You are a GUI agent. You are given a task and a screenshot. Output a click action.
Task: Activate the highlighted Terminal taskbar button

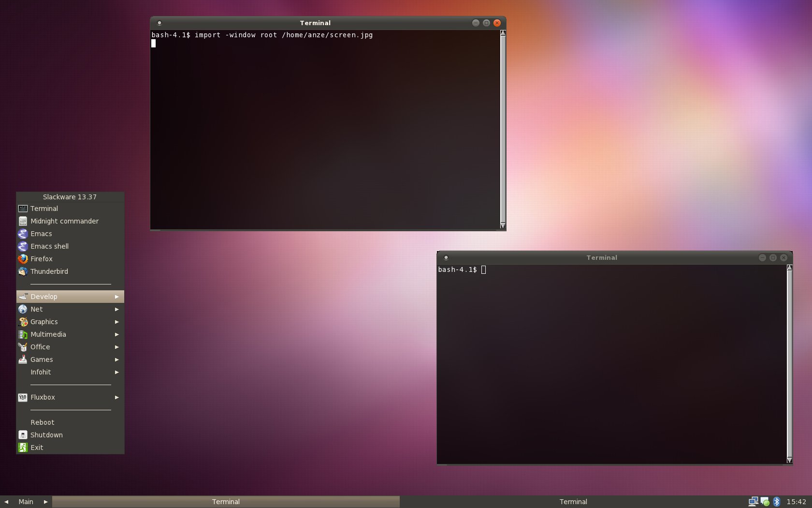coord(226,502)
